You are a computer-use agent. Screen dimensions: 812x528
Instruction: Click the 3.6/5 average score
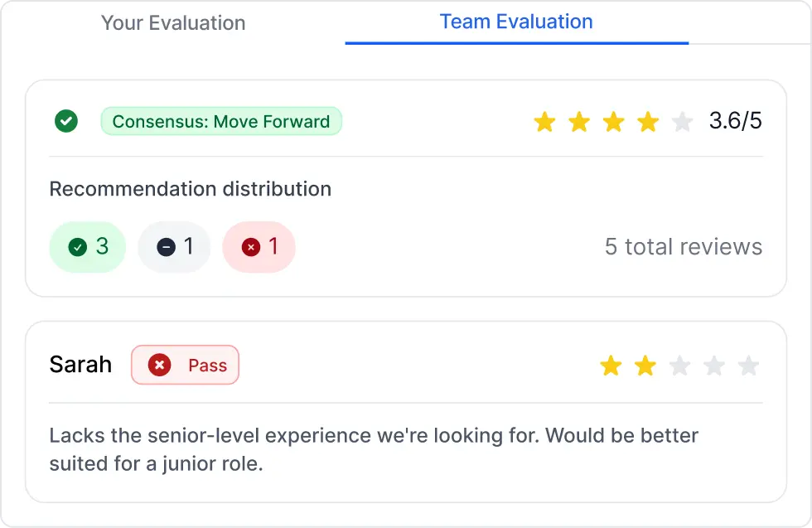coord(735,121)
